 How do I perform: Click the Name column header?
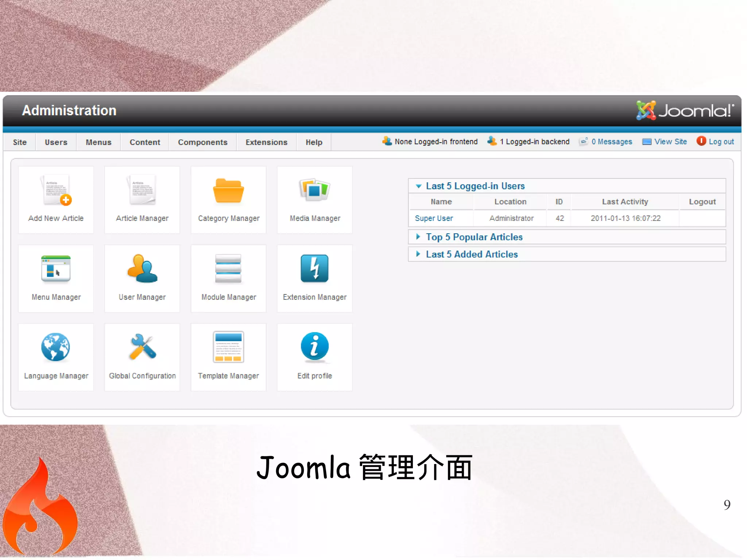(441, 202)
